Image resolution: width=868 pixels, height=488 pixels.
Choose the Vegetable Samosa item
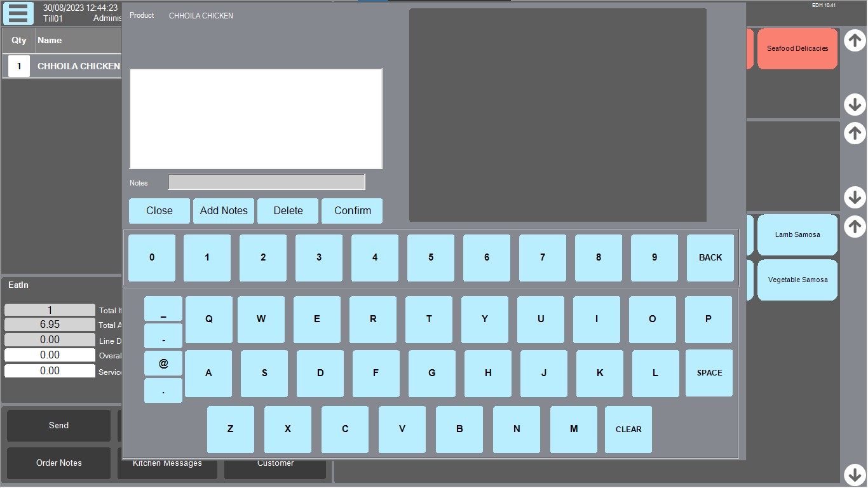tap(797, 280)
